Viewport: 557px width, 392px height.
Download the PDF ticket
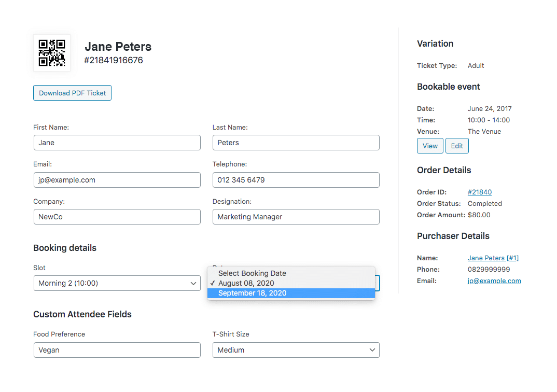pyautogui.click(x=72, y=93)
